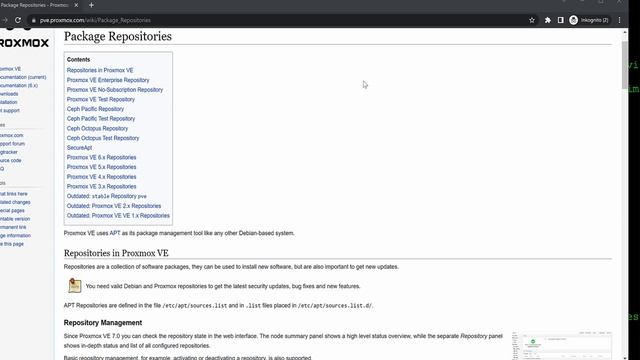Jump to the SecureApt section
The image size is (640, 360).
[79, 148]
